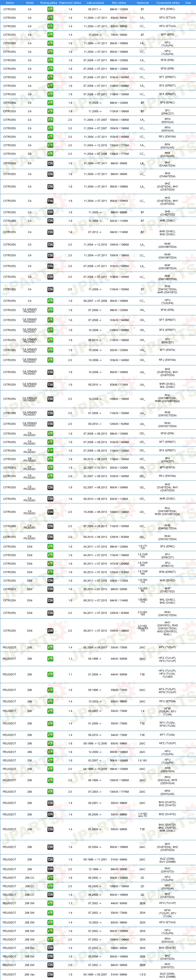The height and width of the screenshot is (980, 196).
Task: Click diesel icon in 206 SW 8HX (DV4TD) row
Action: click(x=50, y=948)
